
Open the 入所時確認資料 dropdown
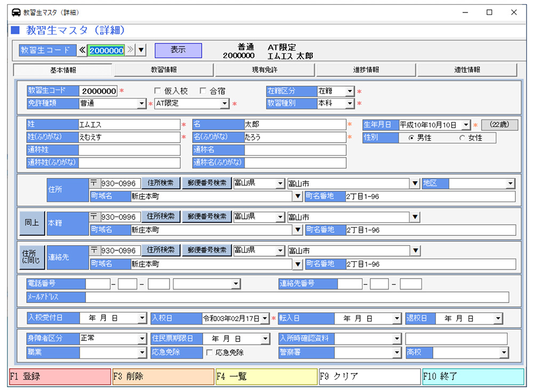[x=397, y=339]
